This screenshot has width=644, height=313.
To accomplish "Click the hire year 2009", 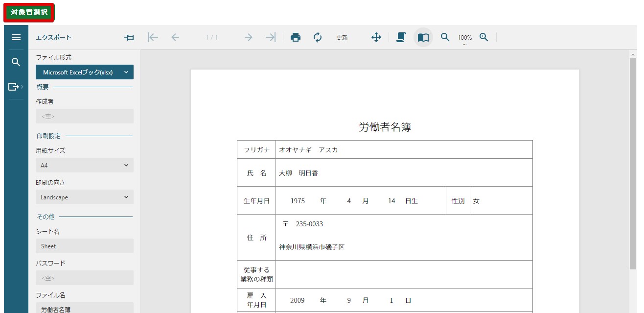I will [x=297, y=300].
